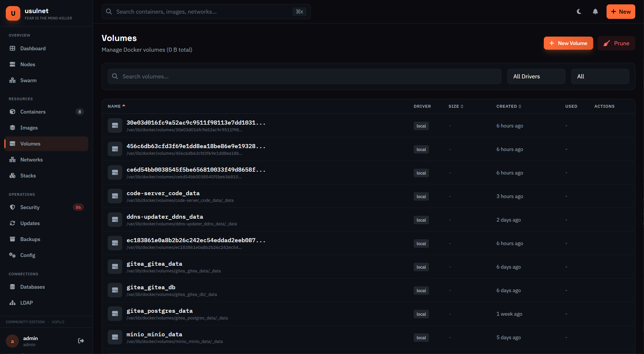Open Security via the shield icon
The height and width of the screenshot is (354, 644).
click(x=12, y=207)
